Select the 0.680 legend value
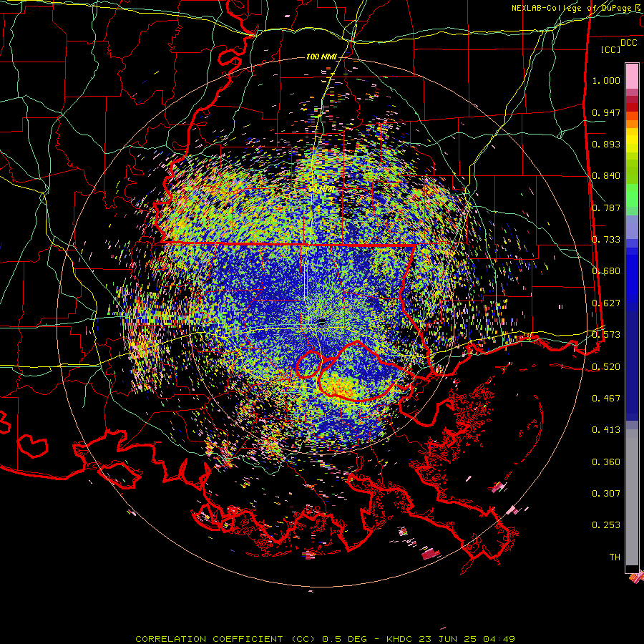The height and width of the screenshot is (644, 644). pos(606,271)
